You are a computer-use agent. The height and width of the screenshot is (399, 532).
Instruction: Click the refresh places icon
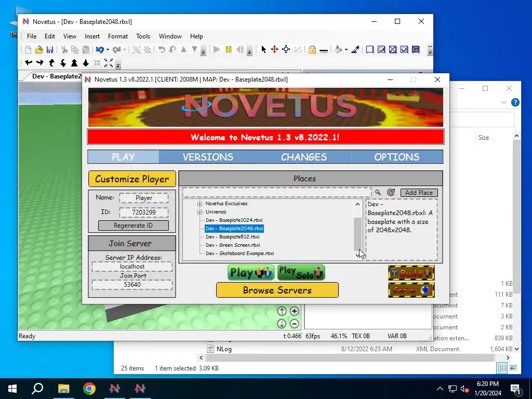[x=391, y=192]
